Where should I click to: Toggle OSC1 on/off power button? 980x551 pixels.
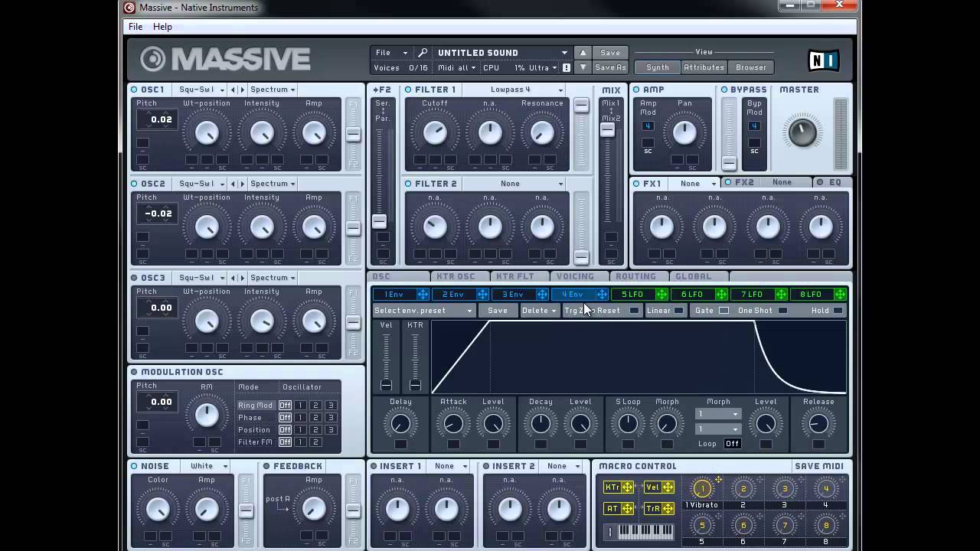[134, 90]
